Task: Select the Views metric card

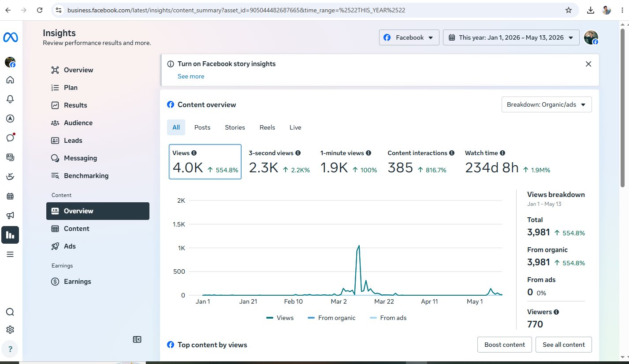Action: pos(205,162)
